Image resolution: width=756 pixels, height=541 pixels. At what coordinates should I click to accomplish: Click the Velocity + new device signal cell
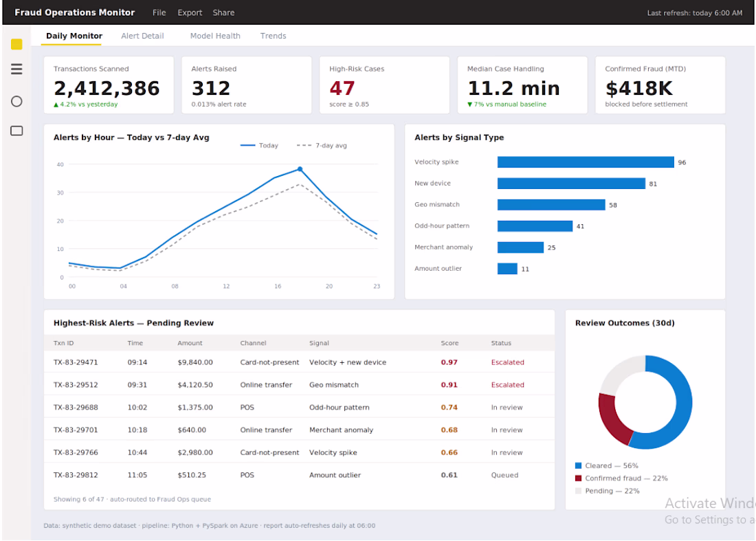[x=348, y=362]
